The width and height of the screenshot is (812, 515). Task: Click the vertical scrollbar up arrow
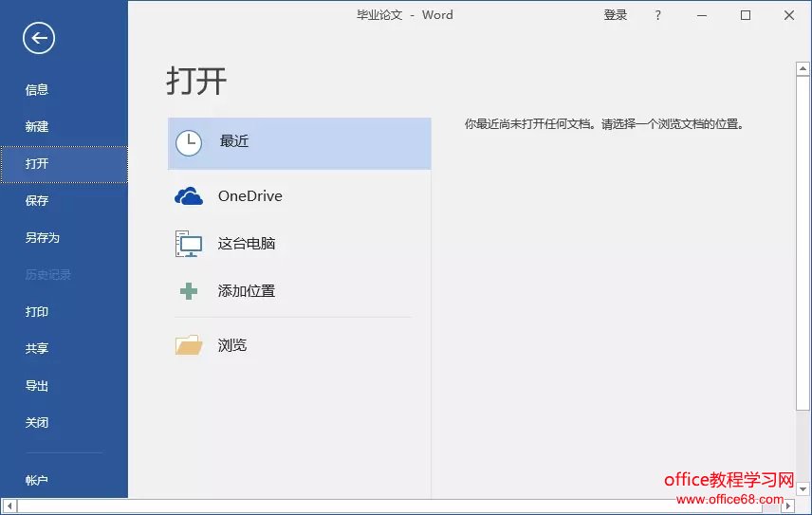(x=803, y=68)
